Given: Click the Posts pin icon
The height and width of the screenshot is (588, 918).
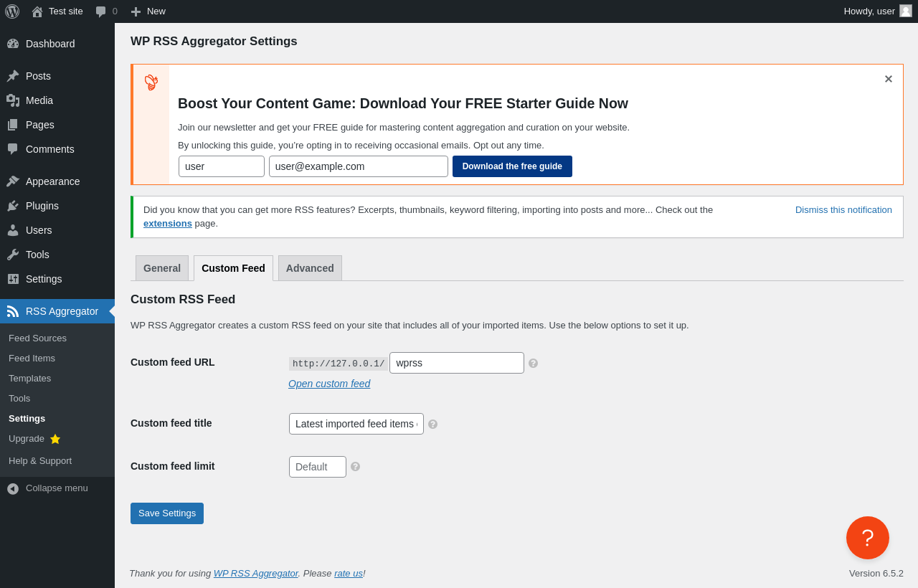Looking at the screenshot, I should tap(13, 76).
